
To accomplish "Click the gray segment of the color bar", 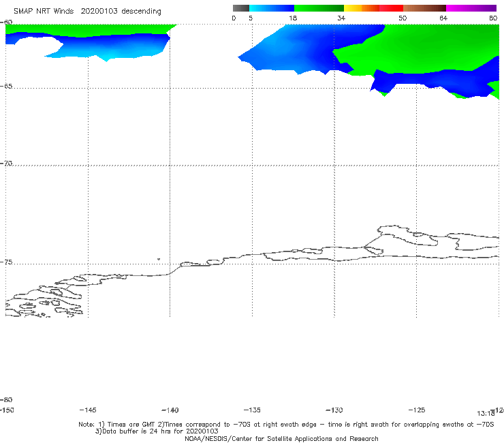I will pos(241,8).
